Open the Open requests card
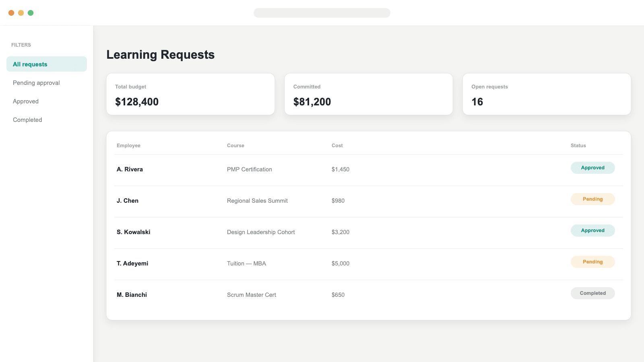Screen dimensions: 644x362 click(547, 94)
